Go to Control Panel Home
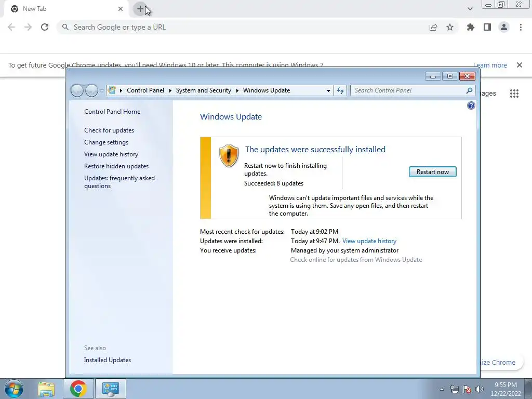 [x=112, y=112]
